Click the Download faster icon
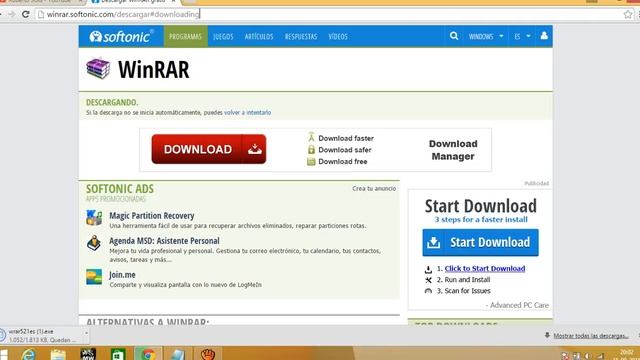This screenshot has height=360, width=640. [x=311, y=137]
